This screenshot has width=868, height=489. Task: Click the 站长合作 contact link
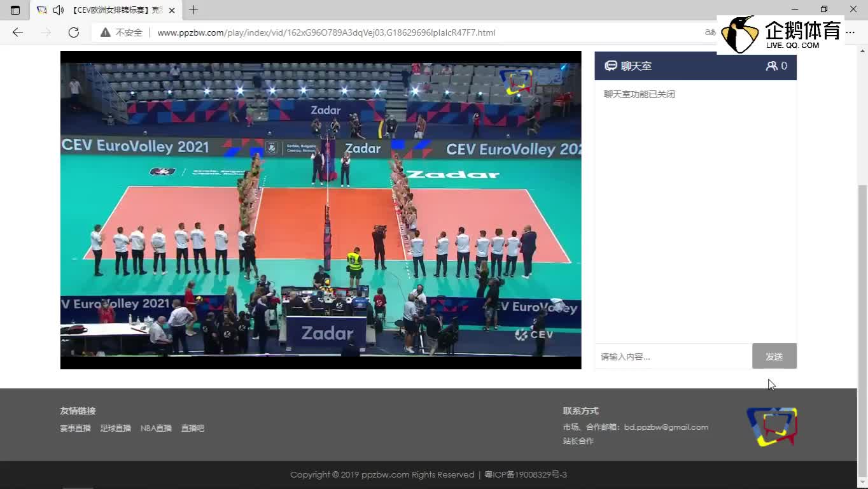point(578,441)
